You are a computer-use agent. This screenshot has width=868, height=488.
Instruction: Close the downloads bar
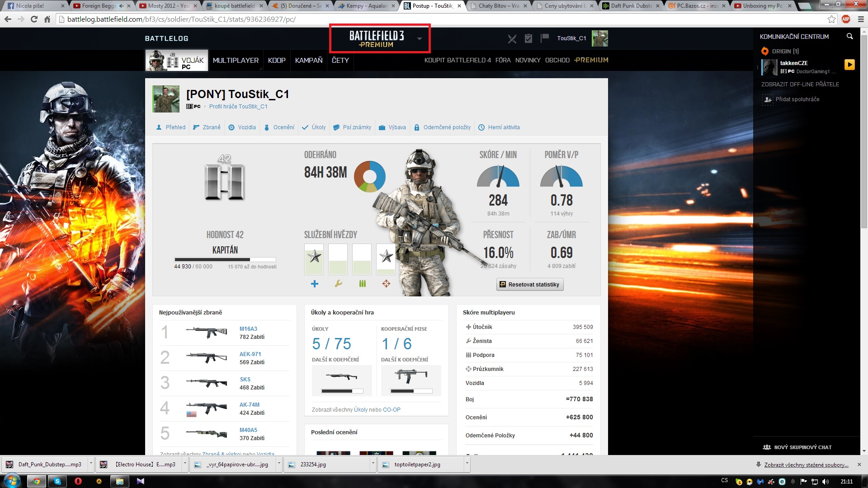coord(859,465)
